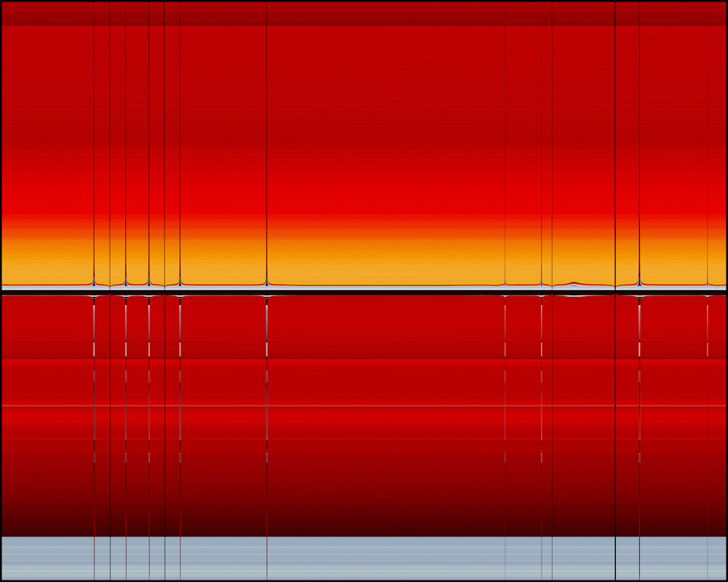Viewport: 728px width, 582px height.
Task: Click the second vertical line from the left
Action: (110, 145)
